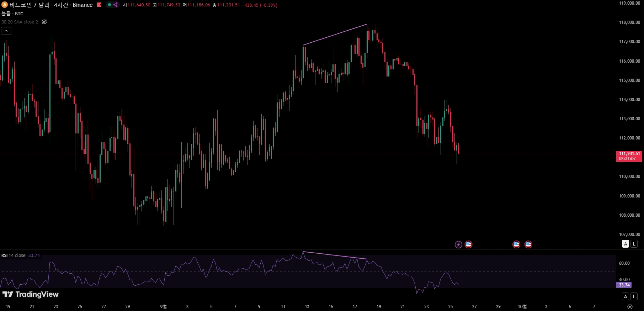Show the hidden BB indicator via eye icon
This screenshot has width=644, height=311.
[44, 22]
